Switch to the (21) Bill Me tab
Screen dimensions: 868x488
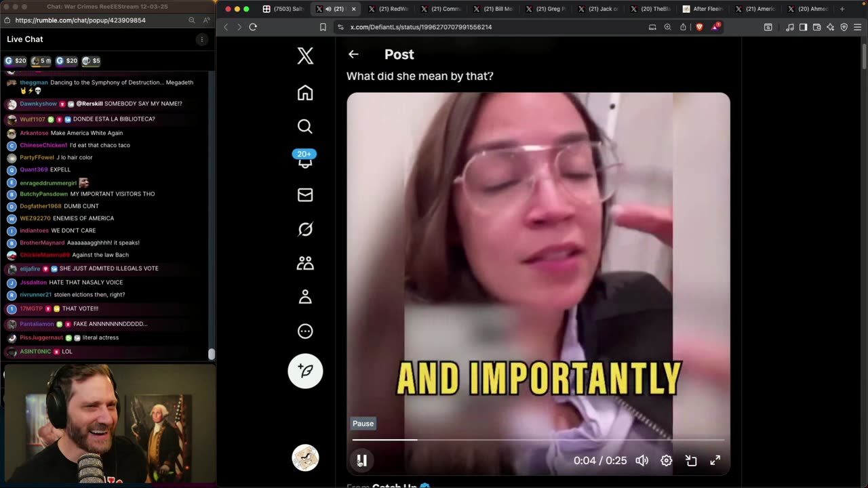point(493,9)
